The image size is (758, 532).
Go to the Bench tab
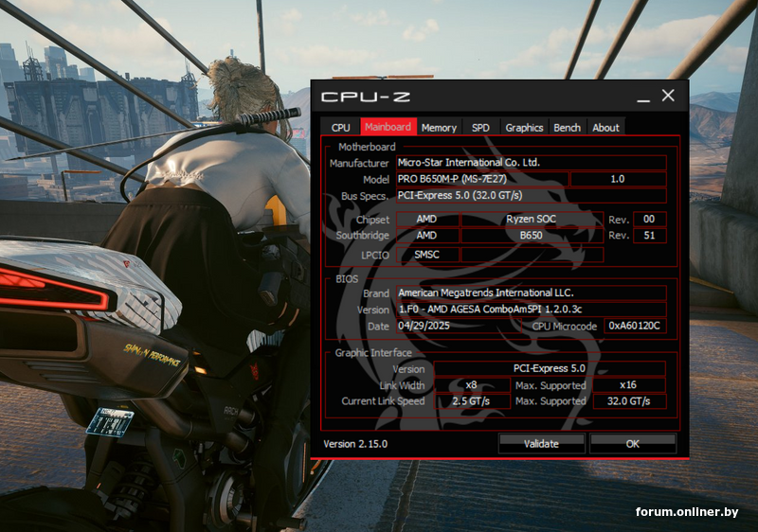click(x=567, y=128)
